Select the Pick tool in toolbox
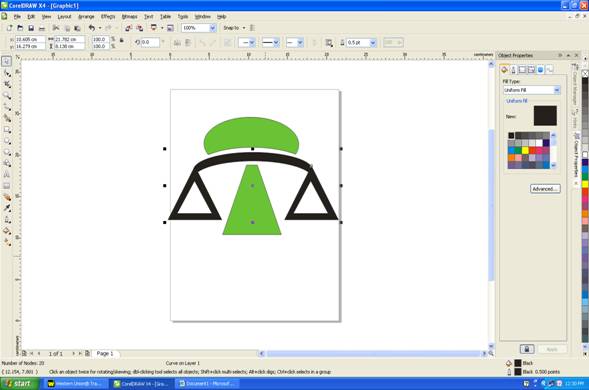Screen dimensions: 589x390 tap(6, 61)
